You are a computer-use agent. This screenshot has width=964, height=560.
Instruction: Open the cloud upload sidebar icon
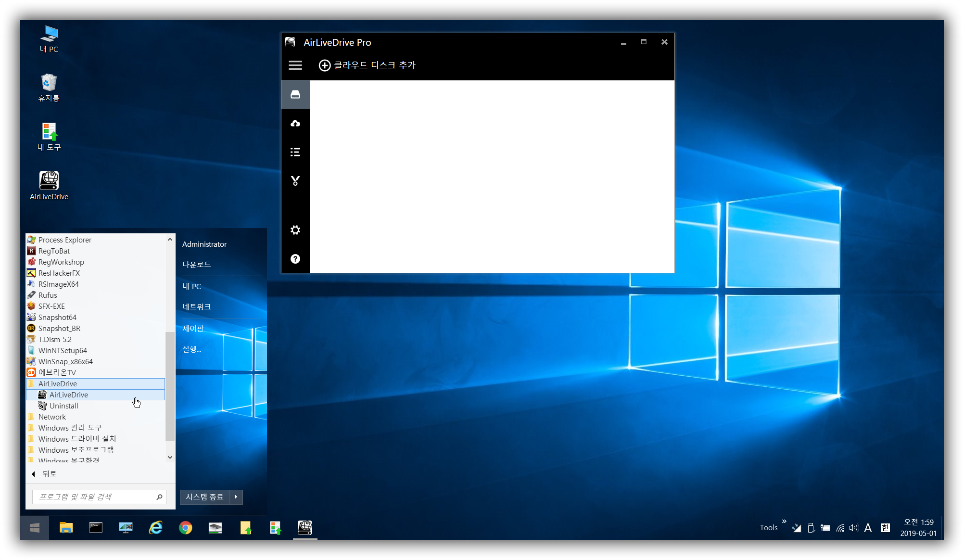coord(295,124)
